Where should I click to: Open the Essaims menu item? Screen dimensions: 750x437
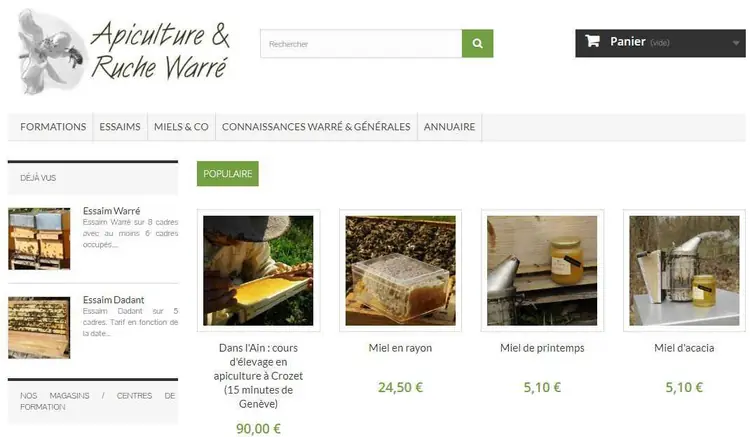(x=120, y=127)
